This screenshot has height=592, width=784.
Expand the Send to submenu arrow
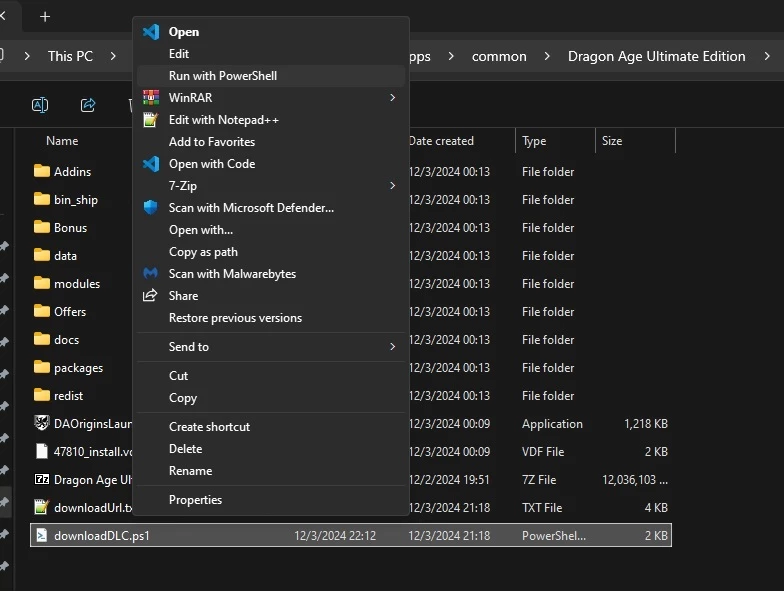(x=392, y=346)
